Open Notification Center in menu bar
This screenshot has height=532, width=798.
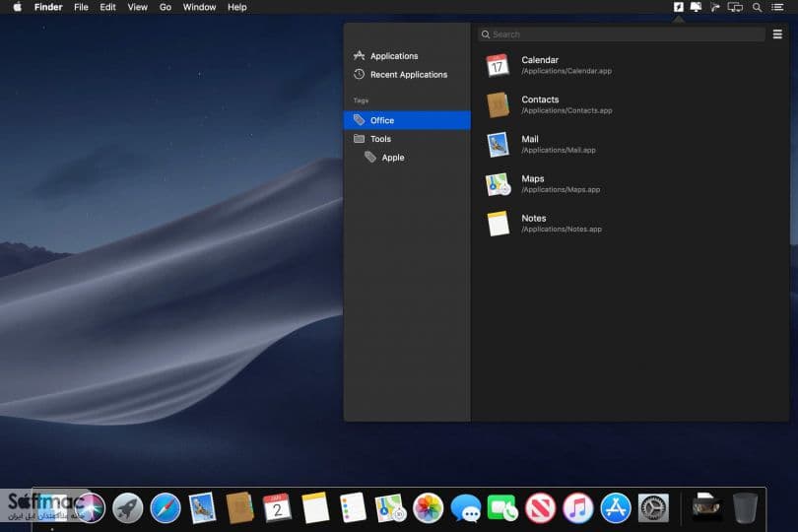pyautogui.click(x=777, y=7)
